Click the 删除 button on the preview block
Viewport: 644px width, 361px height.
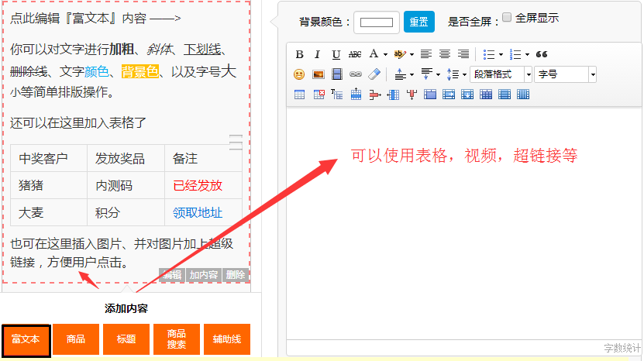(x=236, y=275)
